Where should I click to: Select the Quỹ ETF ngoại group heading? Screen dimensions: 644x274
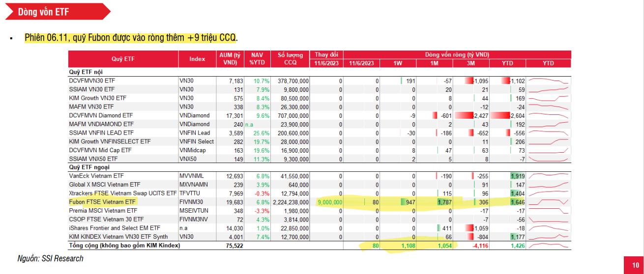pyautogui.click(x=89, y=167)
